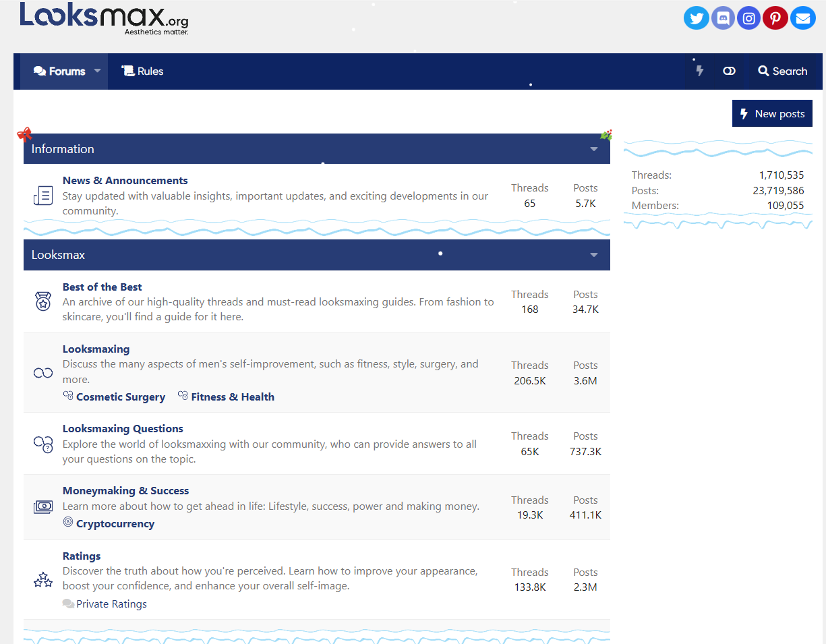
Task: Open the Instagram social link icon
Action: pyautogui.click(x=749, y=18)
